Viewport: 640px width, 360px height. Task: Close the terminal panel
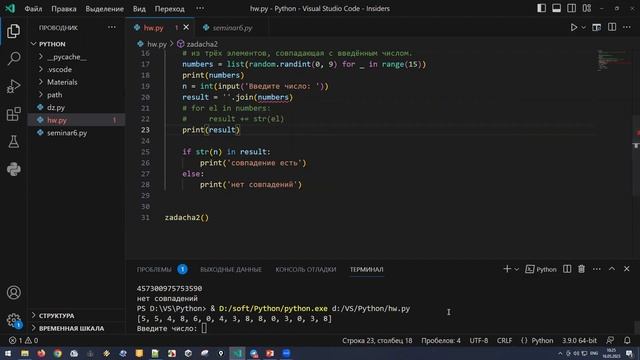(x=627, y=269)
